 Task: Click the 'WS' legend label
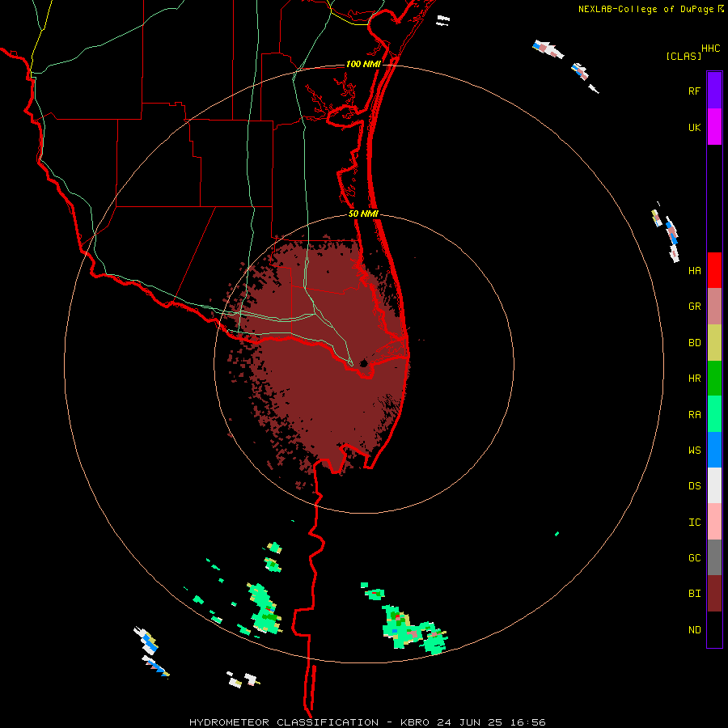click(694, 450)
